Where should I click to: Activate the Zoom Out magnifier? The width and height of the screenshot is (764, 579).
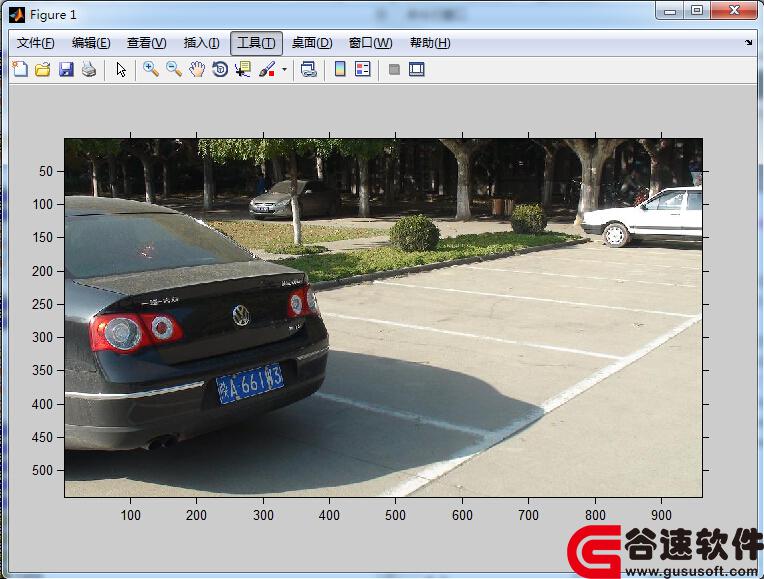click(x=173, y=69)
